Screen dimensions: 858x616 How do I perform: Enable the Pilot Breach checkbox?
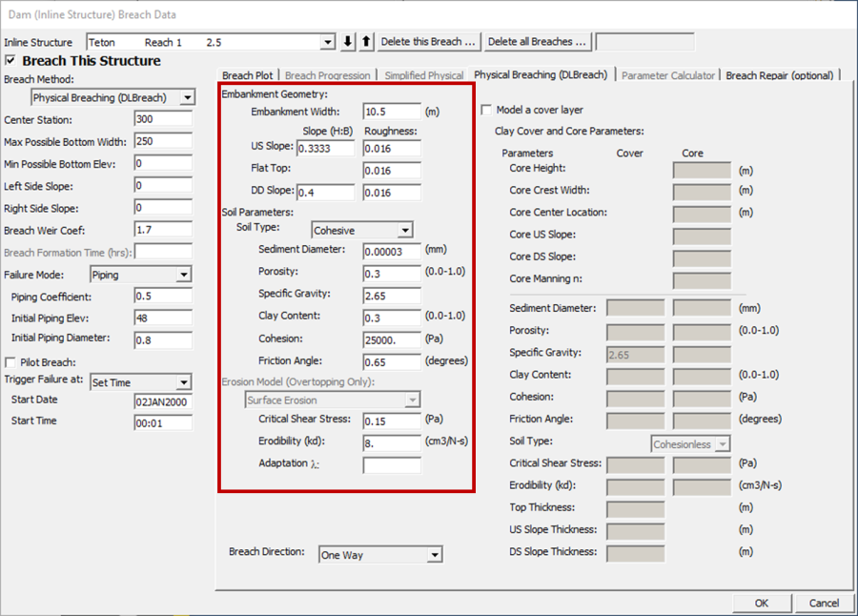pyautogui.click(x=10, y=362)
